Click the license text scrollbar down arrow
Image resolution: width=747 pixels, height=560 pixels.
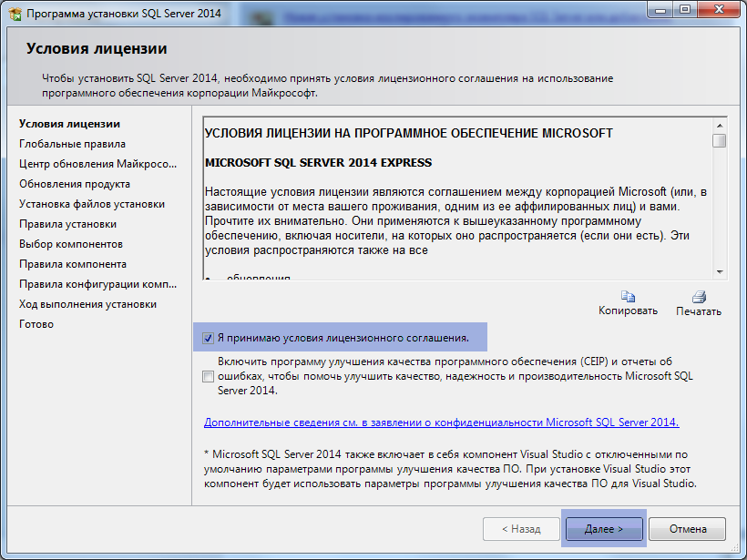click(720, 272)
